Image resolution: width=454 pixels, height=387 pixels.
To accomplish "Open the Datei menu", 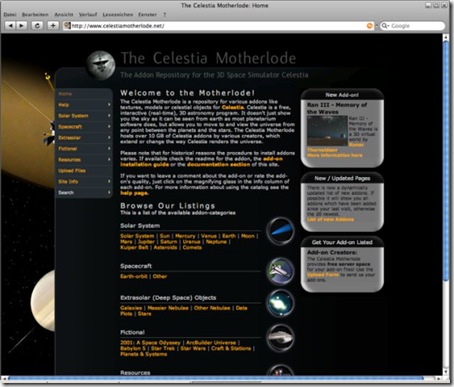I will pyautogui.click(x=10, y=15).
